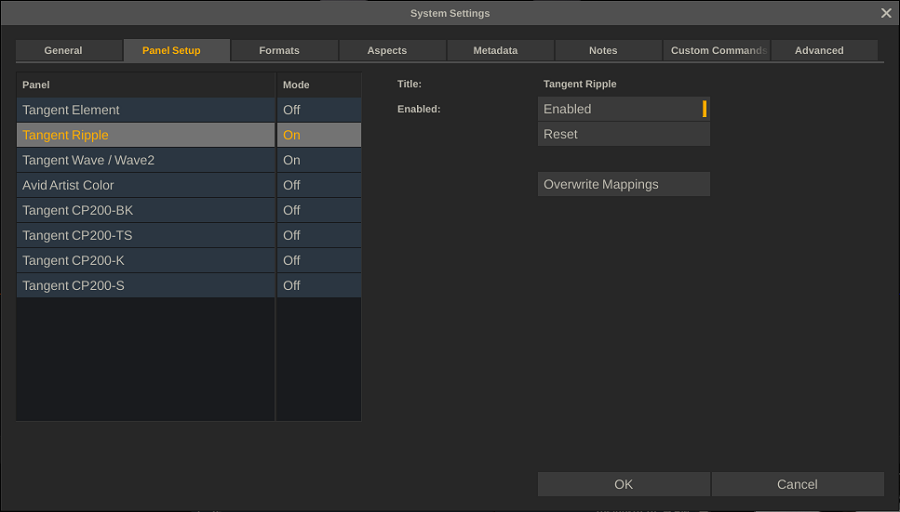The image size is (900, 512).
Task: Switch to the Formats tab
Action: point(285,51)
